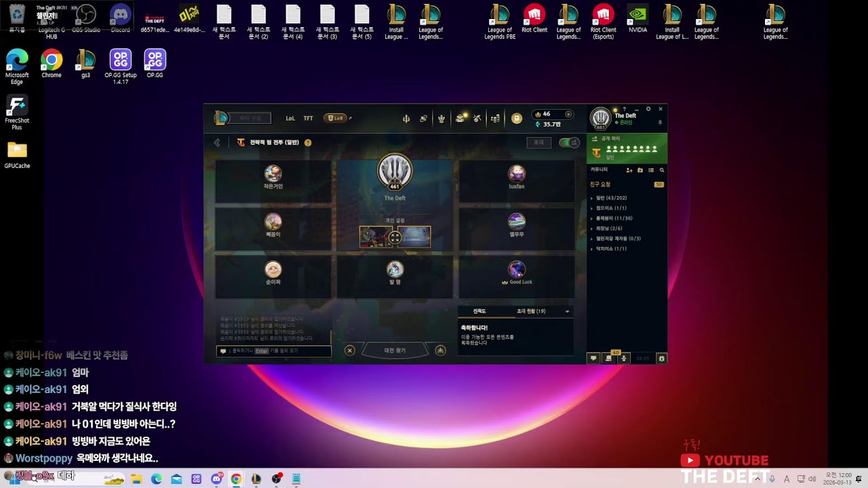Cancel lobby with the X button

tap(350, 350)
